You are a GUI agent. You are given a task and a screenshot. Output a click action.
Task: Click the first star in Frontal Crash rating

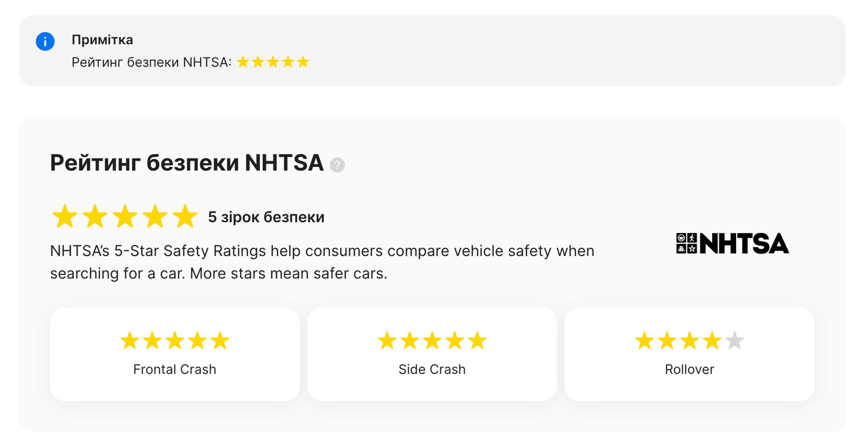click(130, 341)
